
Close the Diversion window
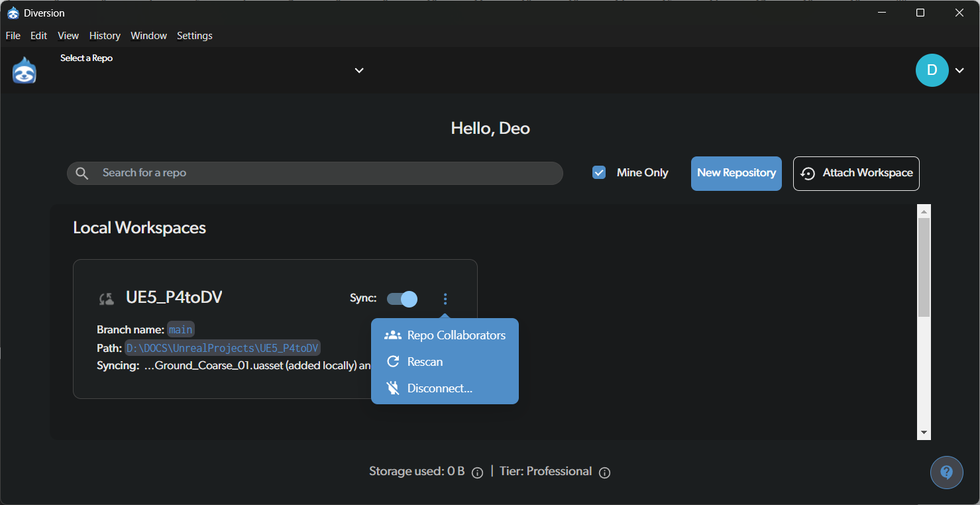959,13
